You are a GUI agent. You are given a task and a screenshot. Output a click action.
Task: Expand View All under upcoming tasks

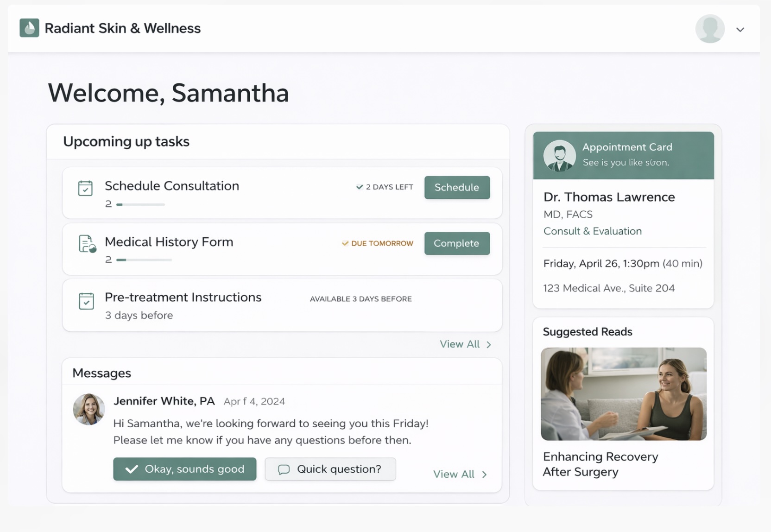pos(465,344)
